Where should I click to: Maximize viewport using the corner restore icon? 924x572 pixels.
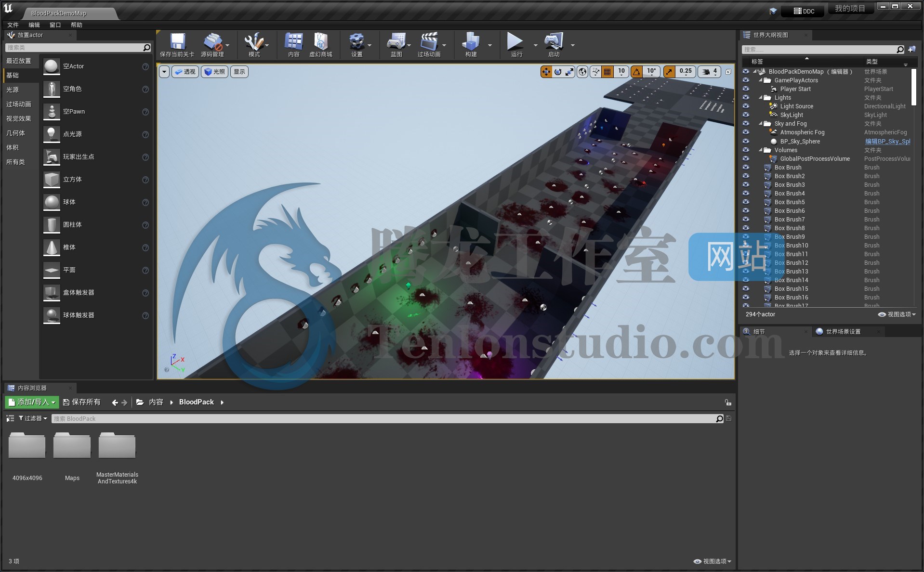click(728, 72)
